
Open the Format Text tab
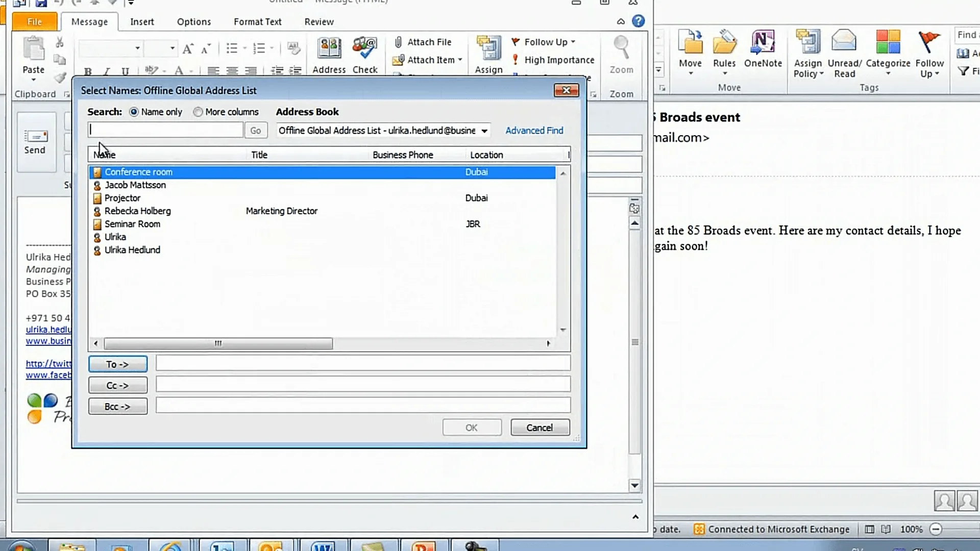257,22
